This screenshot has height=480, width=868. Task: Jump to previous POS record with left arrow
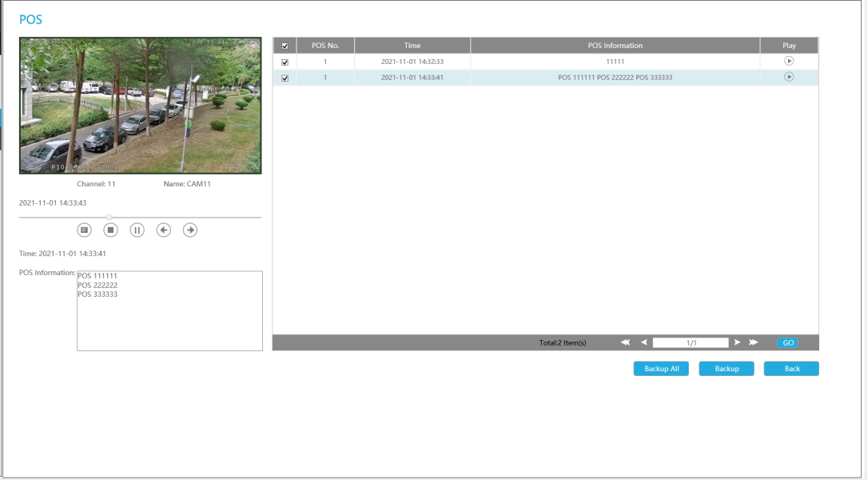click(x=163, y=230)
